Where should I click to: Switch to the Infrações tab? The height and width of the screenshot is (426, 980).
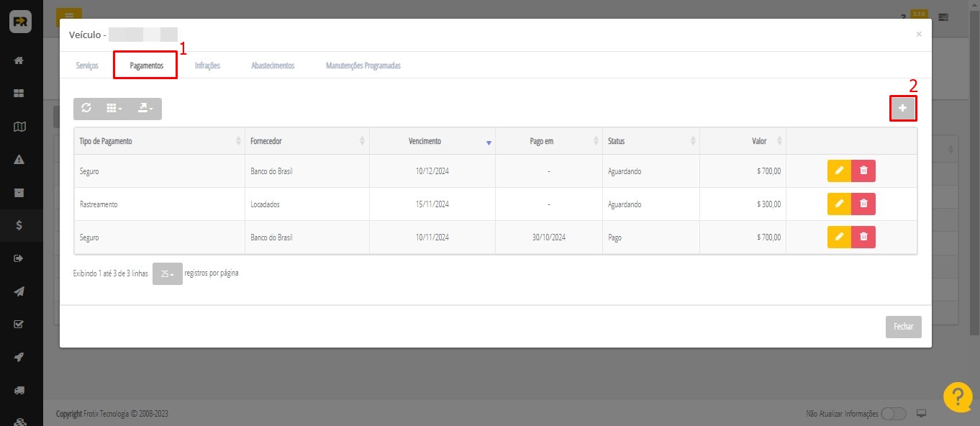(x=207, y=65)
